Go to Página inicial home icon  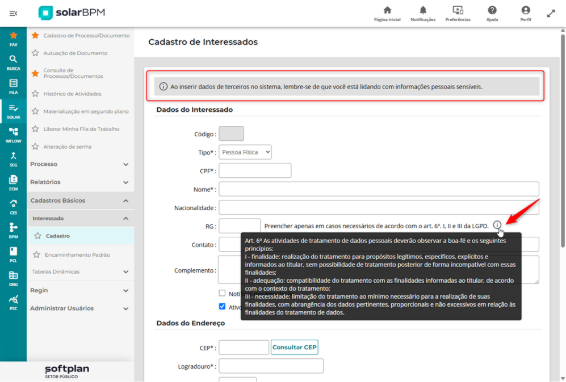pyautogui.click(x=387, y=13)
